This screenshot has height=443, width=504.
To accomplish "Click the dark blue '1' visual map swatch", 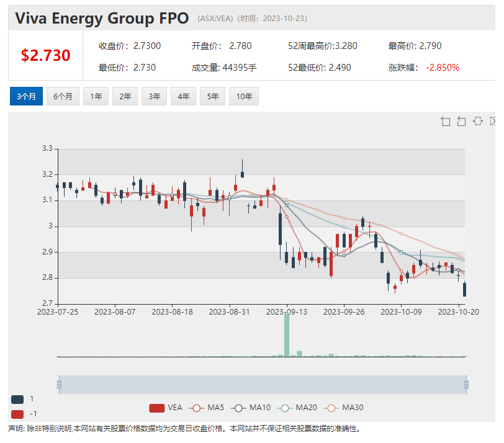I will 17,399.
